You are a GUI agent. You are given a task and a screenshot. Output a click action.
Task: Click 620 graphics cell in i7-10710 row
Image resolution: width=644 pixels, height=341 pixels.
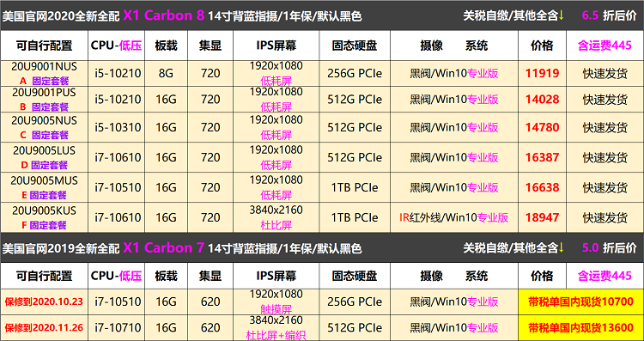(x=210, y=328)
